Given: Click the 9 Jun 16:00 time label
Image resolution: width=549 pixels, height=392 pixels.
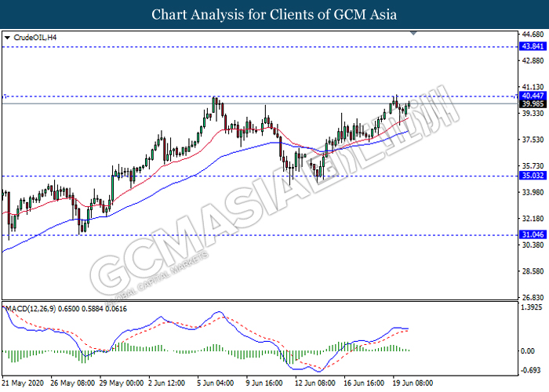Looking at the screenshot, I should (x=264, y=383).
